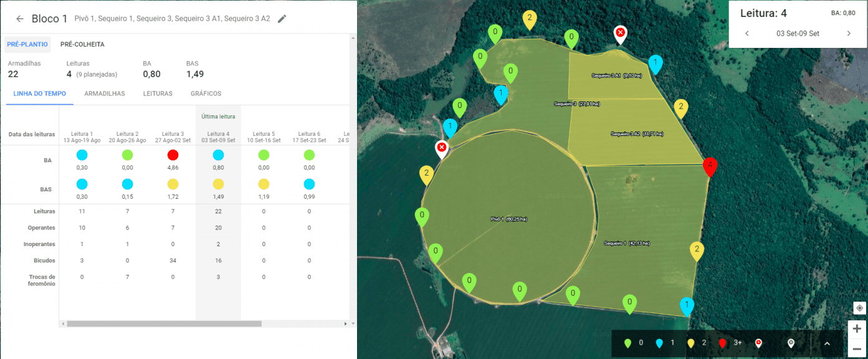Click the red trap marker labeled 4
The height and width of the screenshot is (359, 868).
pyautogui.click(x=709, y=166)
